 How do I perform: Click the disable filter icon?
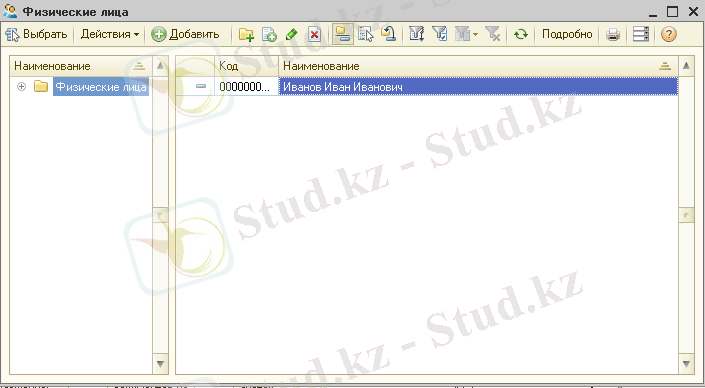(x=493, y=35)
